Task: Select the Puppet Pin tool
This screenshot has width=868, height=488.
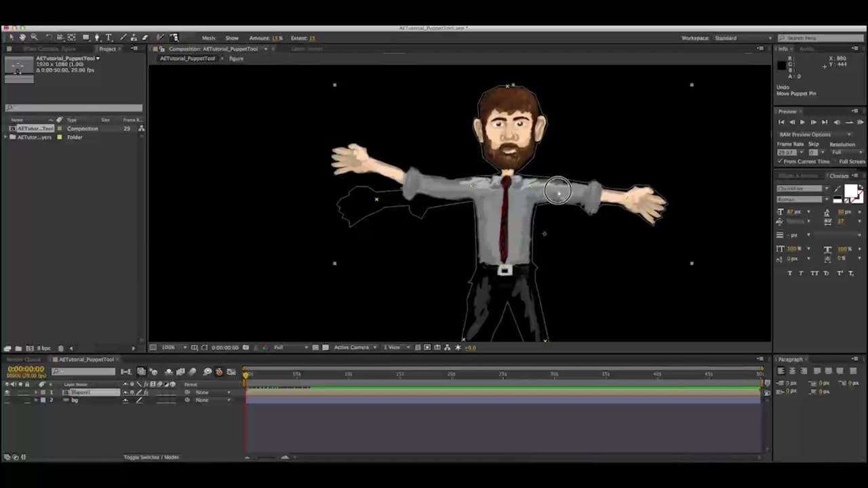Action: (175, 38)
